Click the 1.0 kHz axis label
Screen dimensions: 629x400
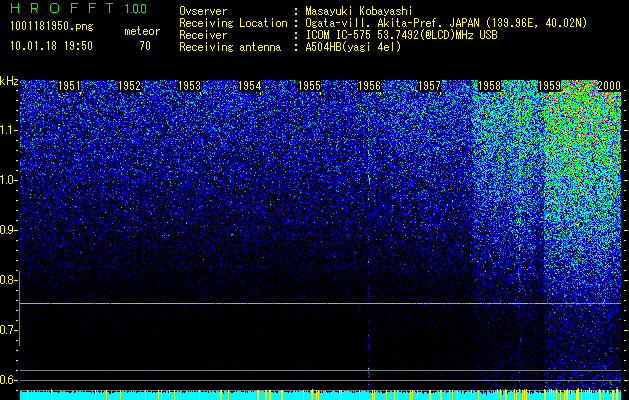coord(7,180)
